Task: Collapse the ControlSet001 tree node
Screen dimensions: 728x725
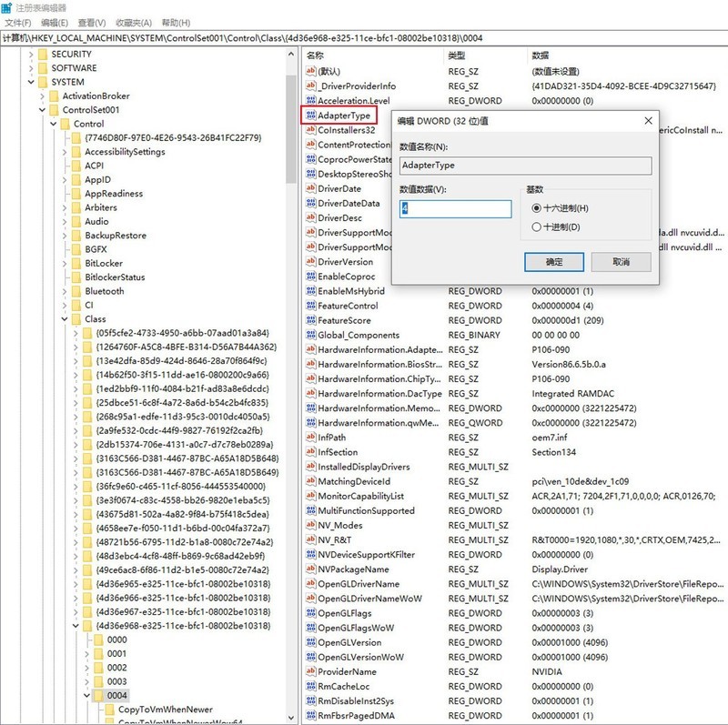Action: (x=42, y=110)
